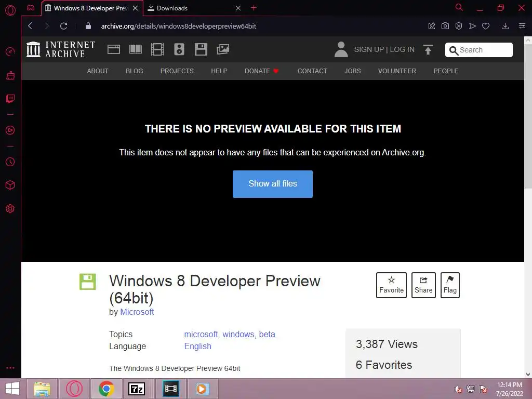Click the address bar URL
This screenshot has height=399, width=532.
179,26
